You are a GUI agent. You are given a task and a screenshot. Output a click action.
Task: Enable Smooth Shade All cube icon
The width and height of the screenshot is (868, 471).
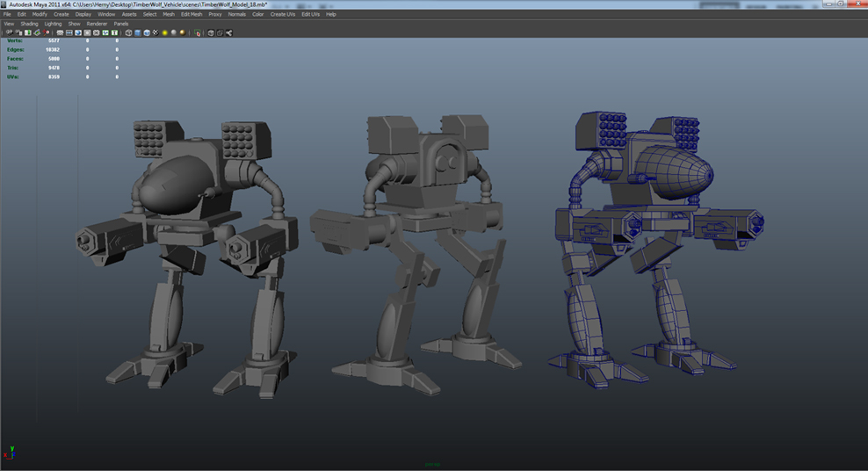pyautogui.click(x=137, y=33)
